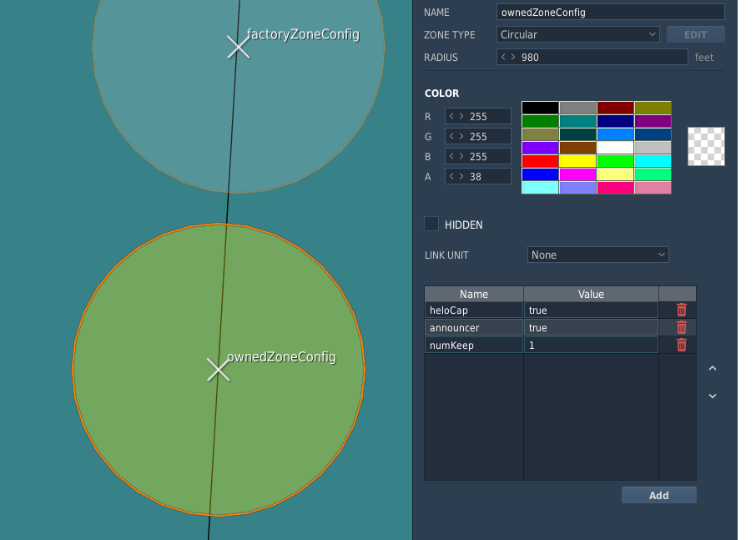The height and width of the screenshot is (540, 756).
Task: Pick the gray color swatch
Action: coord(577,108)
